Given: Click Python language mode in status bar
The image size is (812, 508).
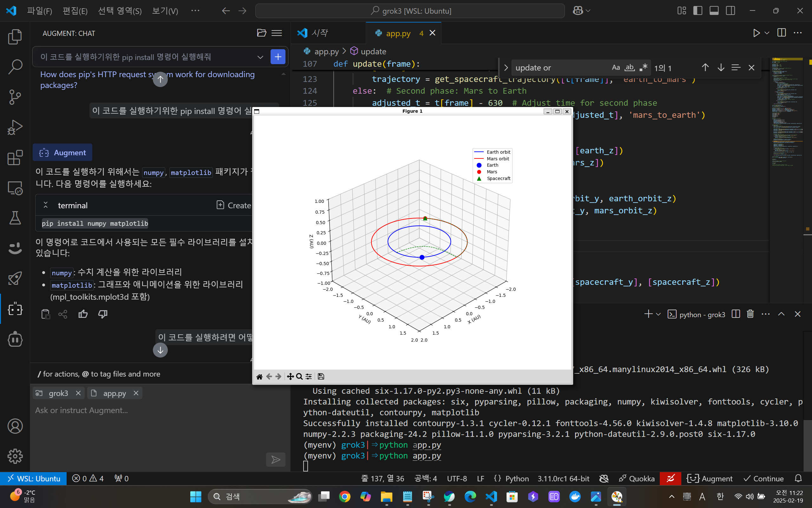Looking at the screenshot, I should click(517, 478).
